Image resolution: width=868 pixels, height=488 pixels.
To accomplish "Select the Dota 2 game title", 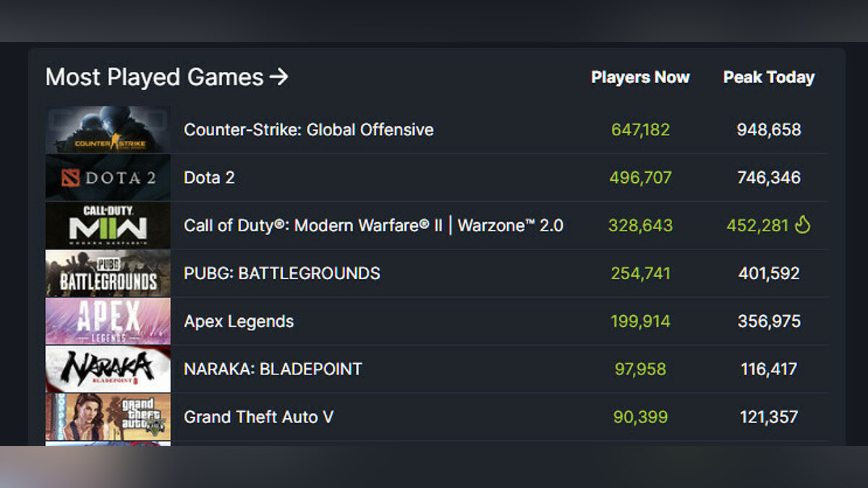I will 210,178.
